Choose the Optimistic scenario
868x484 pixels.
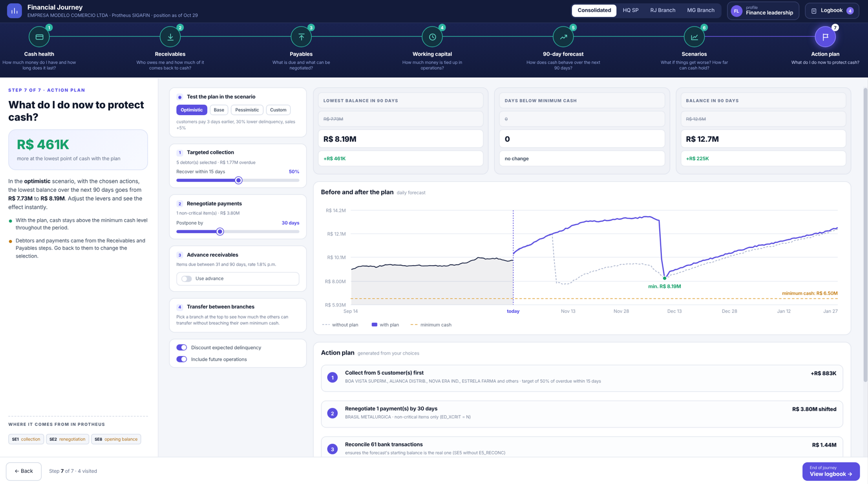pyautogui.click(x=191, y=110)
